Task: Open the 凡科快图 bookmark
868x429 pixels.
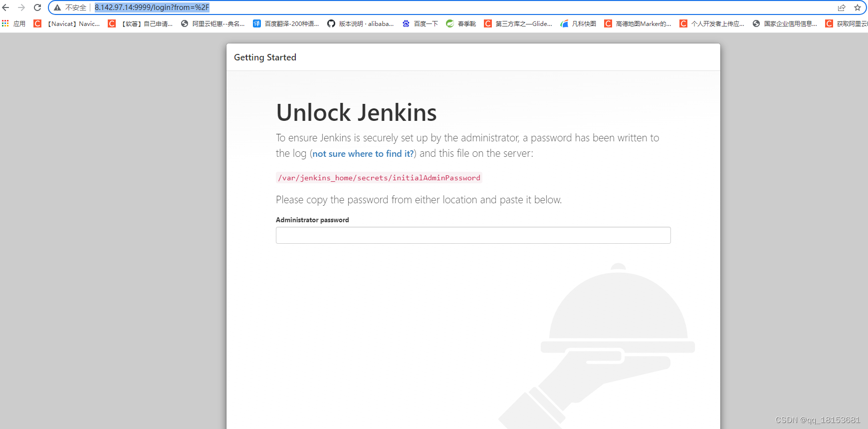Action: (578, 23)
